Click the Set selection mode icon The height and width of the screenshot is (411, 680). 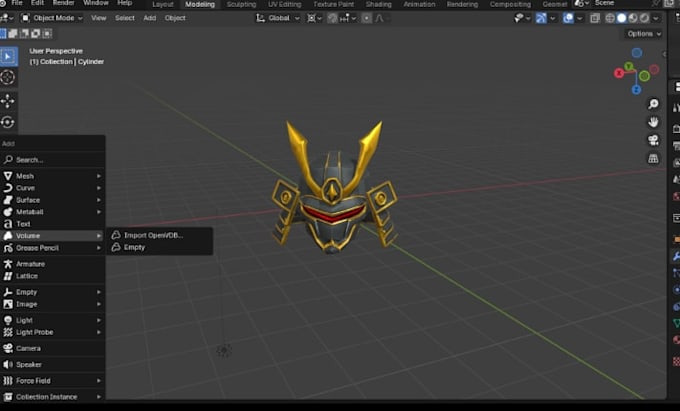point(3,33)
